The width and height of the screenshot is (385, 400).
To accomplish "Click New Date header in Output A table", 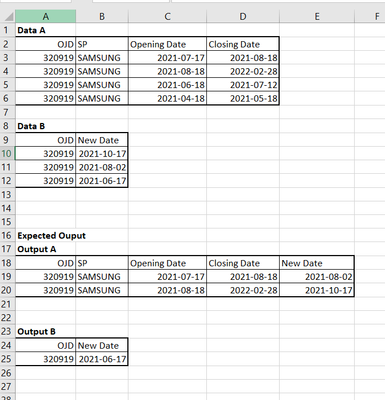I will (x=317, y=263).
